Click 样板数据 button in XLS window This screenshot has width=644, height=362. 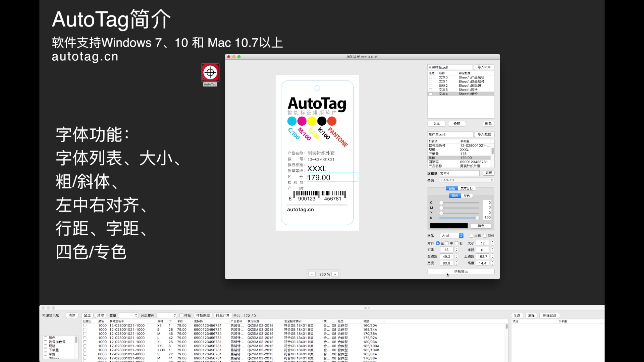click(203, 315)
